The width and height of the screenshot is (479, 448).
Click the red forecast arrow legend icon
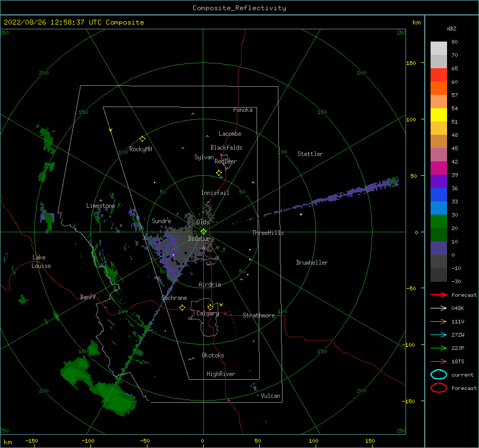pos(439,295)
